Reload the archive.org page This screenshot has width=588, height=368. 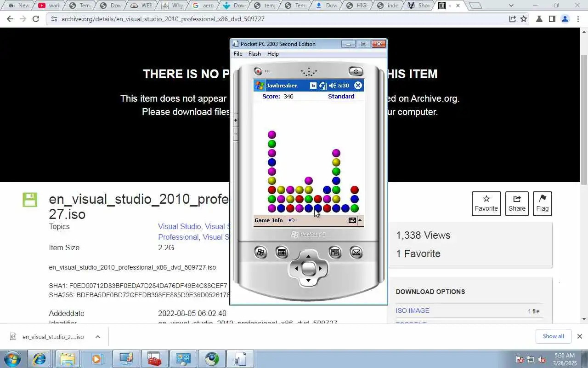pyautogui.click(x=36, y=19)
